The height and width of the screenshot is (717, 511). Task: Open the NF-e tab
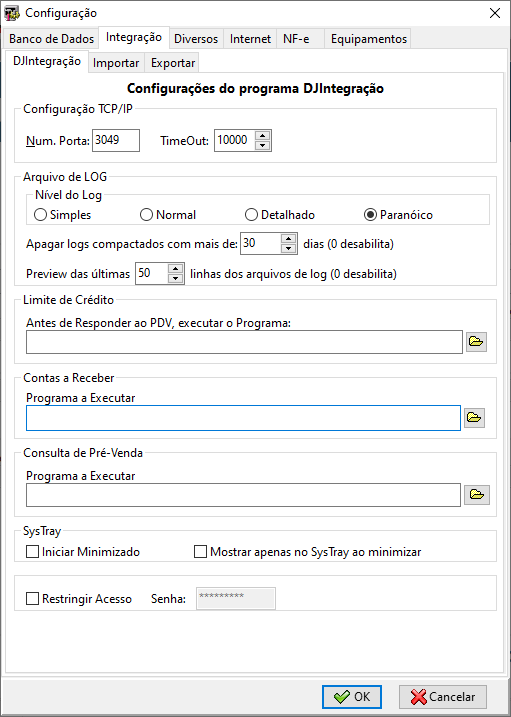(x=296, y=39)
